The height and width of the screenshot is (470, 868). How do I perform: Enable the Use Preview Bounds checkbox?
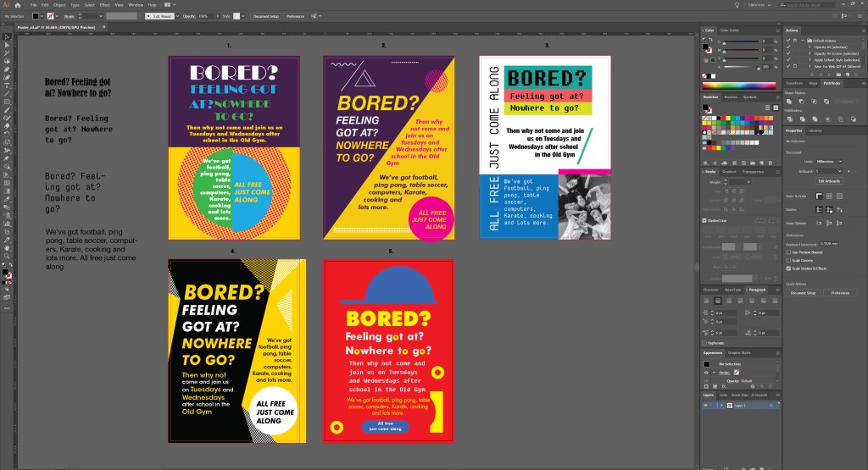(x=789, y=252)
